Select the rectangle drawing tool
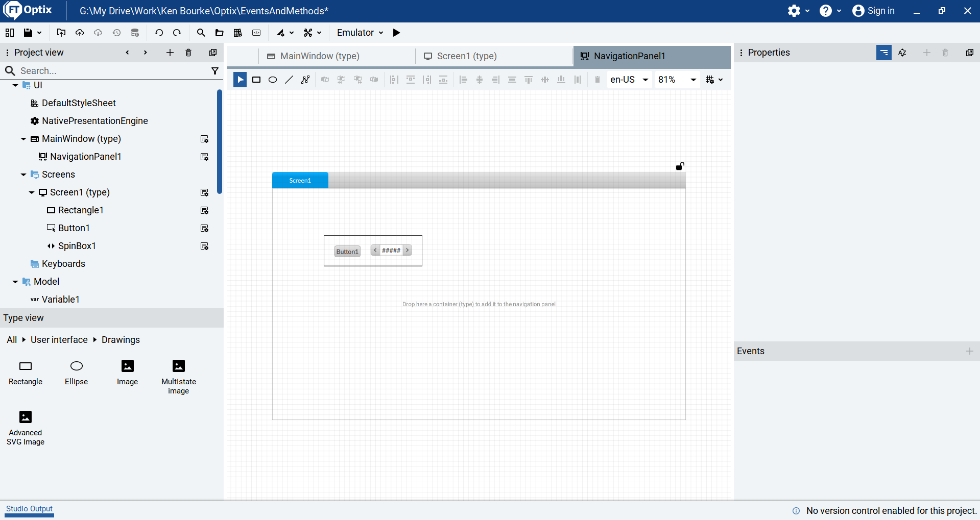980x520 pixels. [x=256, y=80]
